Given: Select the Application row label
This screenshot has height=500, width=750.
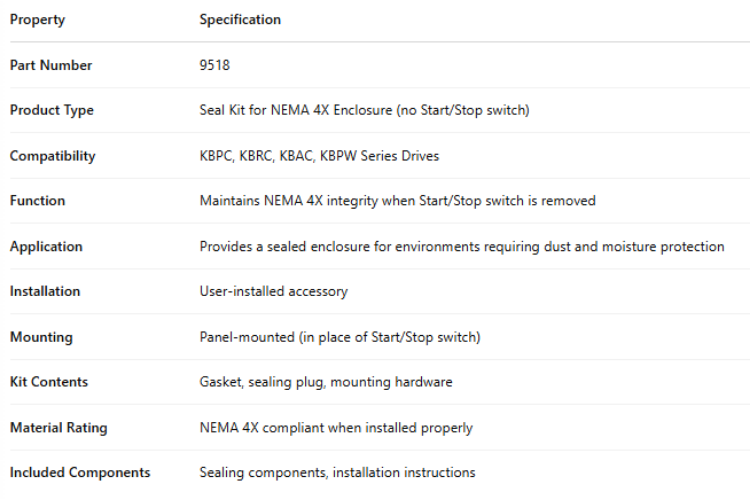Looking at the screenshot, I should click(46, 246).
